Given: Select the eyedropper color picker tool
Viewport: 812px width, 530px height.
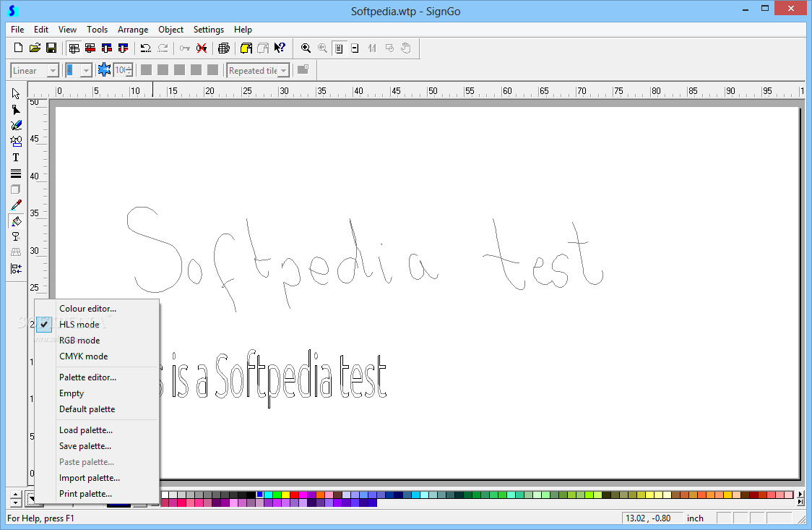Looking at the screenshot, I should point(16,205).
